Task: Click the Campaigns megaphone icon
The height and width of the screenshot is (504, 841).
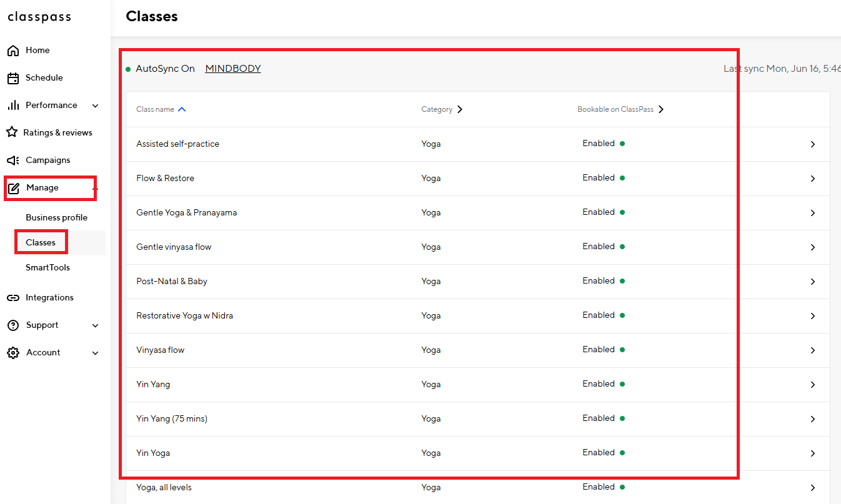Action: (x=12, y=161)
